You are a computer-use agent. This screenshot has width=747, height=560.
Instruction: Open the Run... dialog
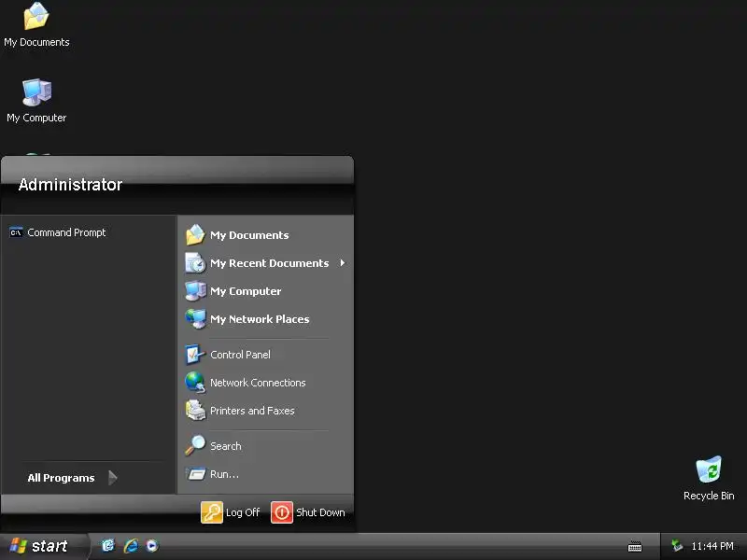point(265,474)
